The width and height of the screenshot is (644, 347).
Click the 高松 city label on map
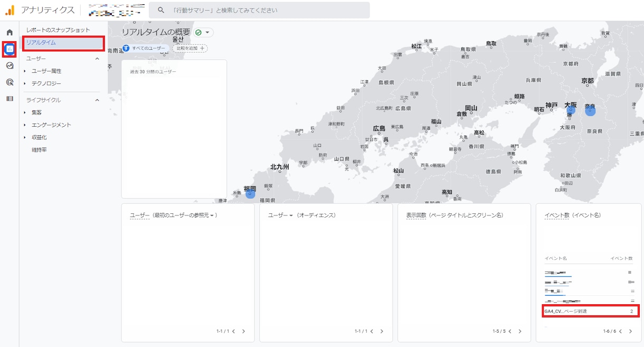point(479,133)
